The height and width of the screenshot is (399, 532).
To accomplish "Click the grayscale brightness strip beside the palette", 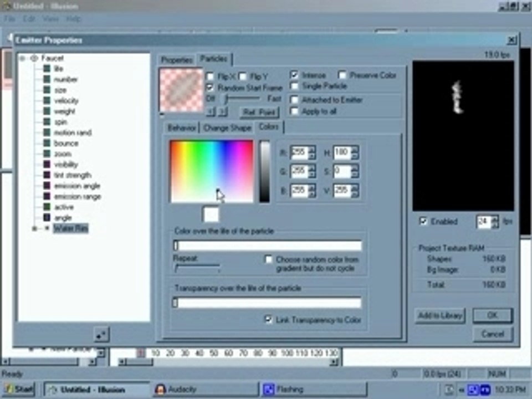I will click(x=265, y=171).
